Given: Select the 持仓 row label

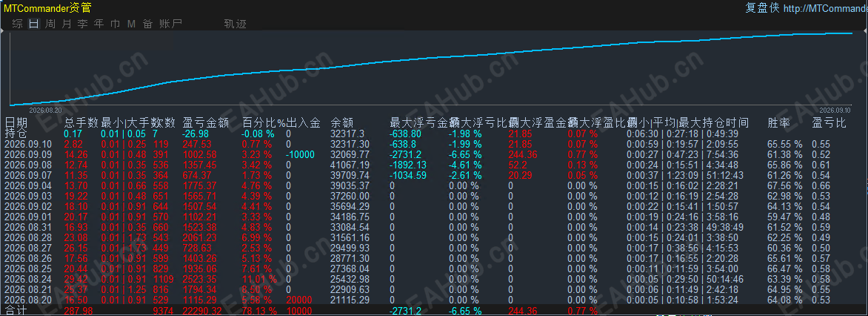Looking at the screenshot, I should click(16, 134).
